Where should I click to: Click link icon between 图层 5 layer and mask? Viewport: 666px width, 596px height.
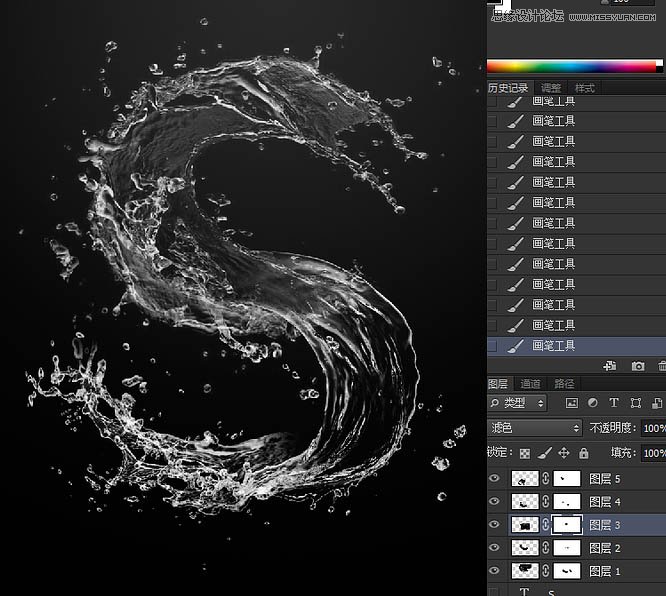[x=546, y=479]
